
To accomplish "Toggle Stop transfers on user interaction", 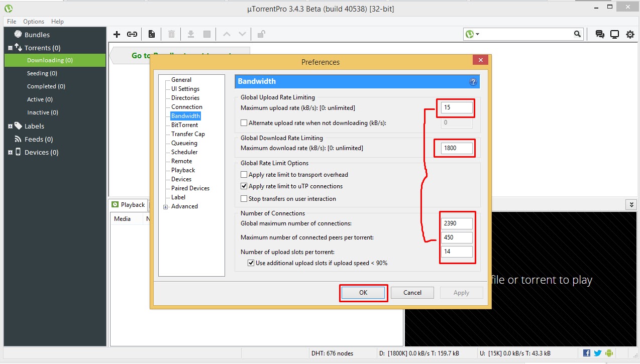I will click(x=244, y=199).
